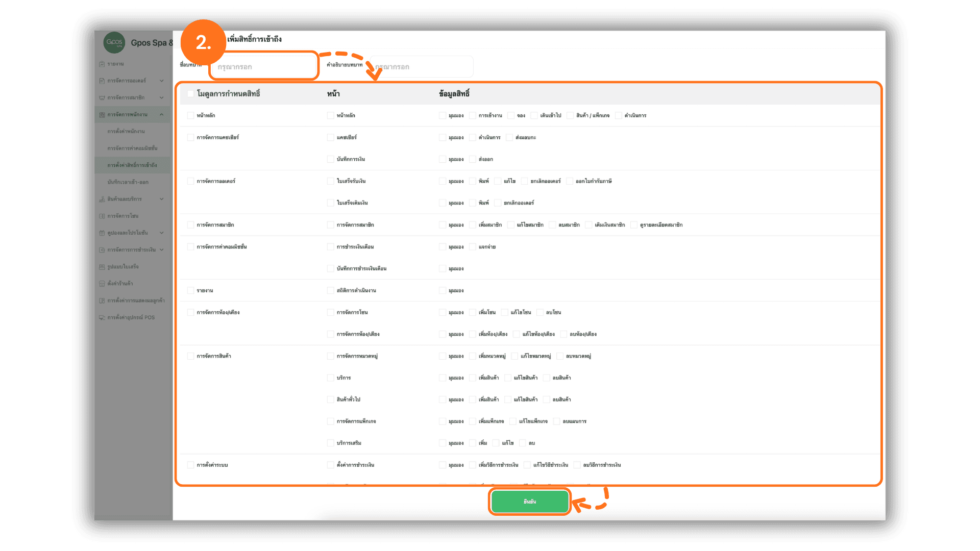Click the การตั้งค่าอุปกรณ์ POS monitor icon
The width and height of the screenshot is (980, 551).
pos(102,317)
